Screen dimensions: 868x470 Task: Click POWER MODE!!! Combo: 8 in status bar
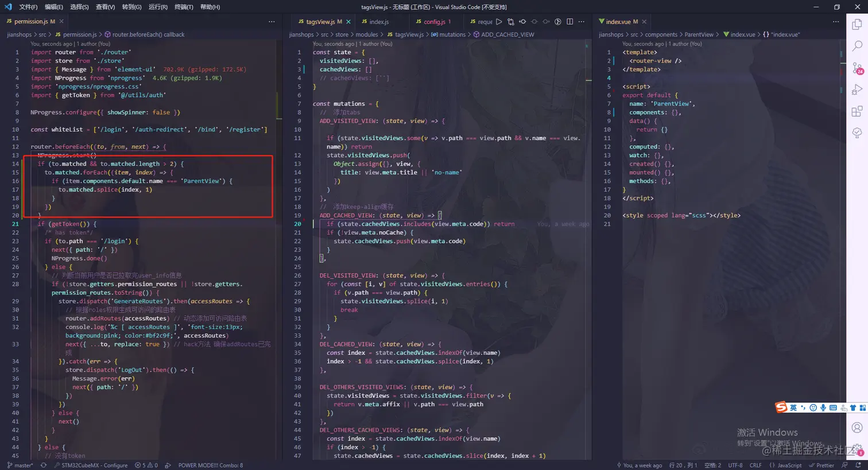coord(211,465)
